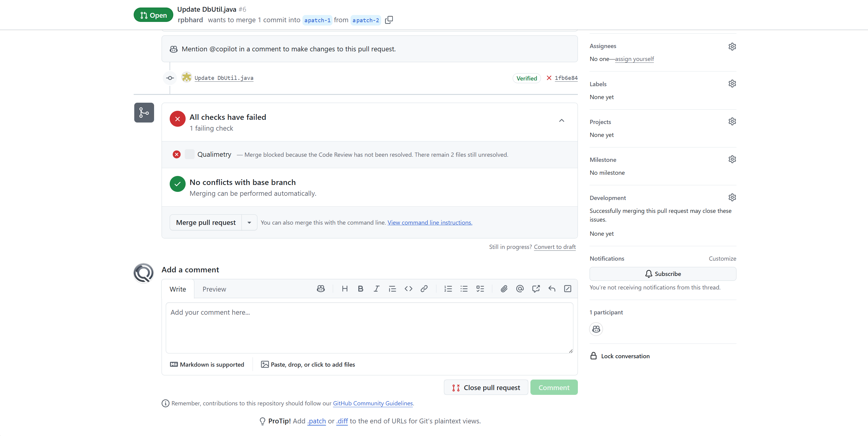Insert a task list
This screenshot has width=868, height=436.
tap(480, 289)
